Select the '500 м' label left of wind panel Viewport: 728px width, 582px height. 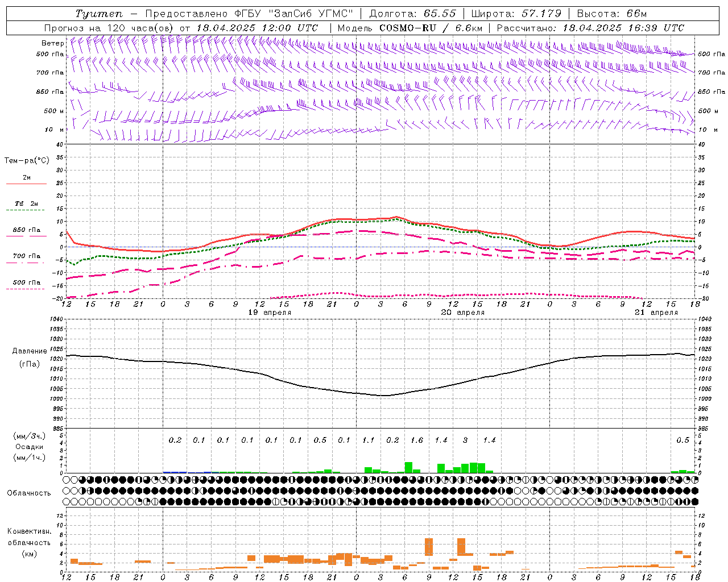[x=54, y=111]
